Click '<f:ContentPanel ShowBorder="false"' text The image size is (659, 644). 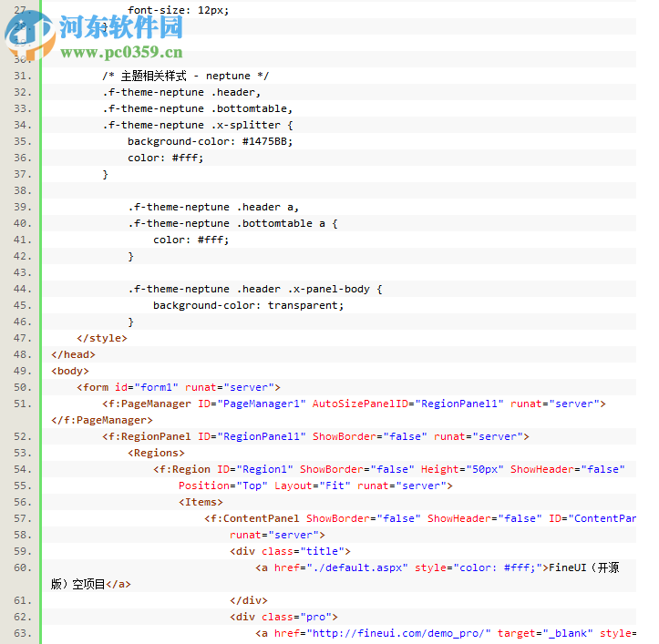(313, 518)
